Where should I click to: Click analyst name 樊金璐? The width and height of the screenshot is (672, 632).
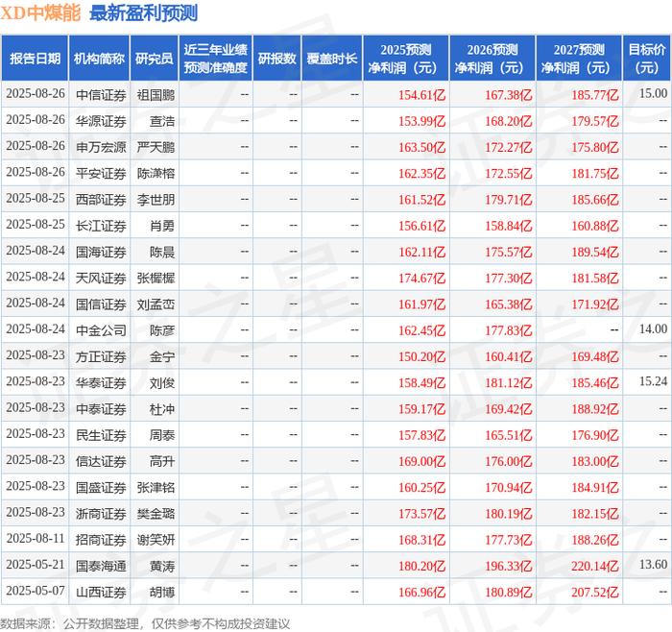[x=156, y=513]
